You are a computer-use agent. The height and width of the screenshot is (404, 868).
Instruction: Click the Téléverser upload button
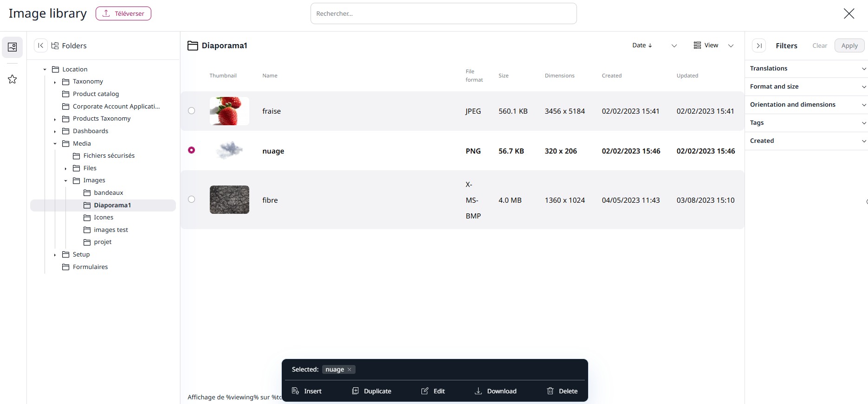coord(123,13)
